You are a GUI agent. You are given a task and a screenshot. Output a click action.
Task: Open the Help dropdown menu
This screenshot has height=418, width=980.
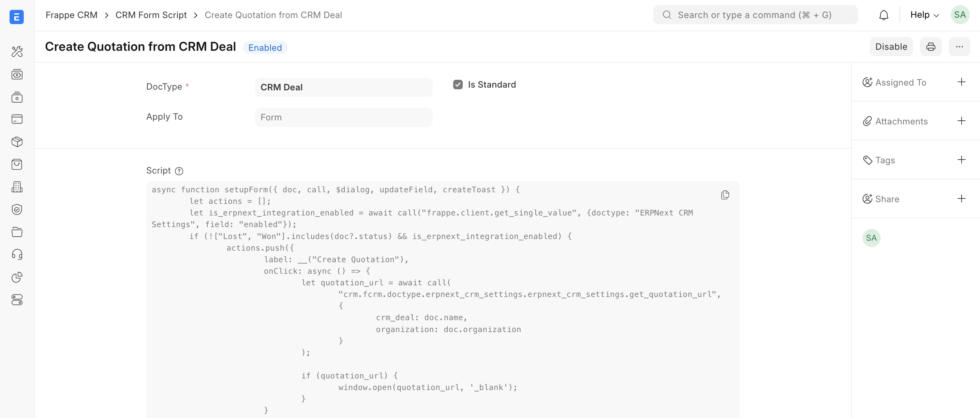pyautogui.click(x=924, y=15)
